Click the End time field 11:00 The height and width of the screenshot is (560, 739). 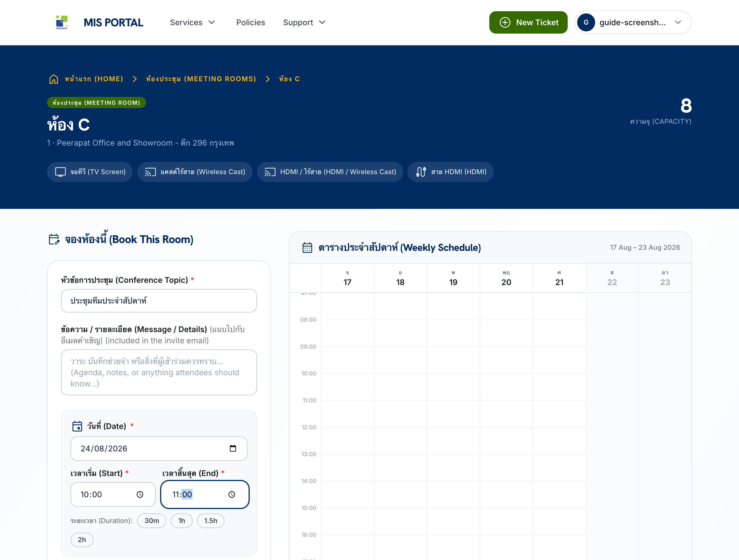point(205,494)
